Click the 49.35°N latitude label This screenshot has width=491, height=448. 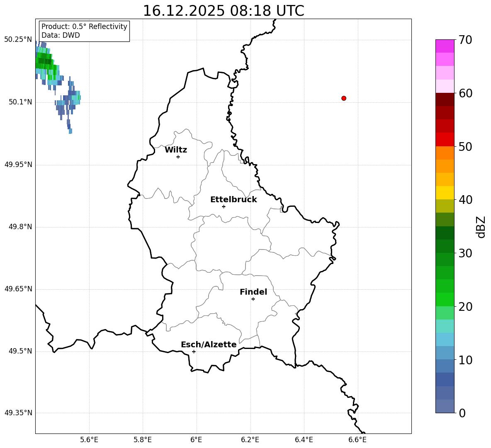[18, 413]
